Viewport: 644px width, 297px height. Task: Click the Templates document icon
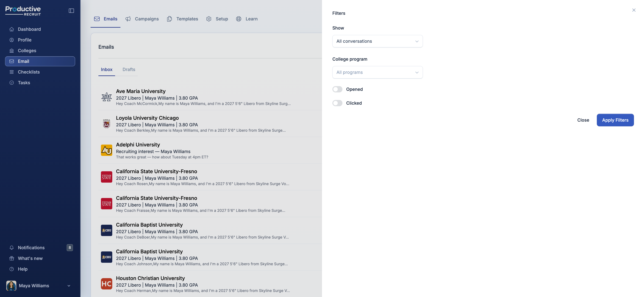coord(169,19)
